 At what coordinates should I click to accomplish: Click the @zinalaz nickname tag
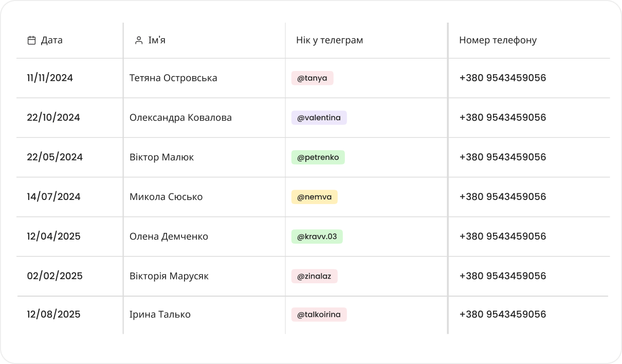(314, 276)
